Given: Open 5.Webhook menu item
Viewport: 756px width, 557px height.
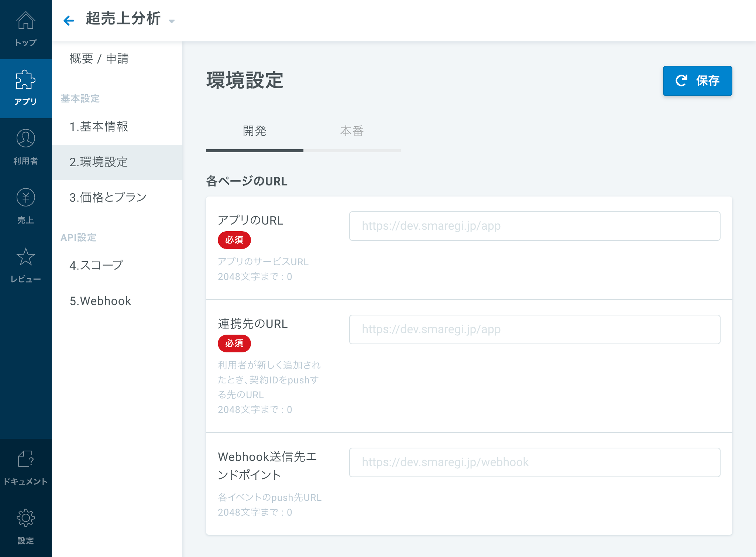Looking at the screenshot, I should point(117,301).
